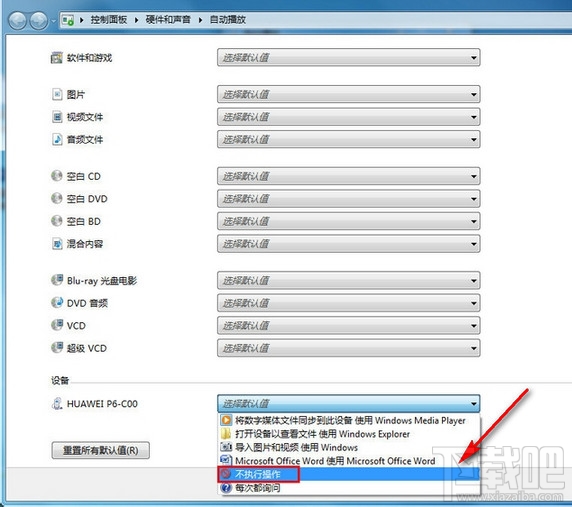The image size is (572, 507).
Task: Open the VCD default action dropdown
Action: [x=348, y=325]
